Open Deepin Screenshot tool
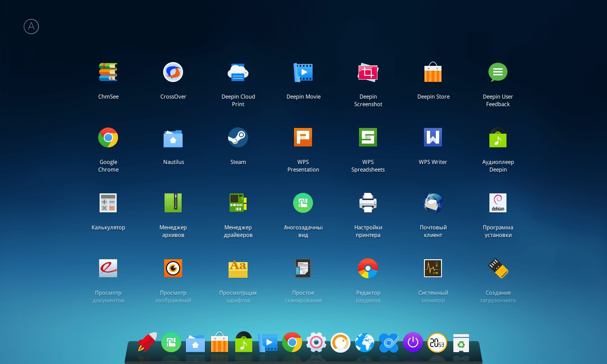The height and width of the screenshot is (364, 607). click(x=368, y=72)
